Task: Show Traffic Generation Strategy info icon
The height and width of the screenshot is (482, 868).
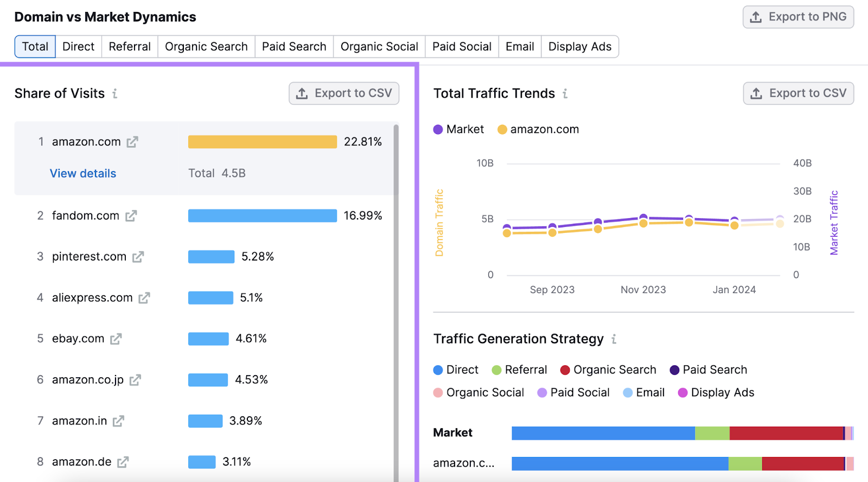Action: click(614, 339)
